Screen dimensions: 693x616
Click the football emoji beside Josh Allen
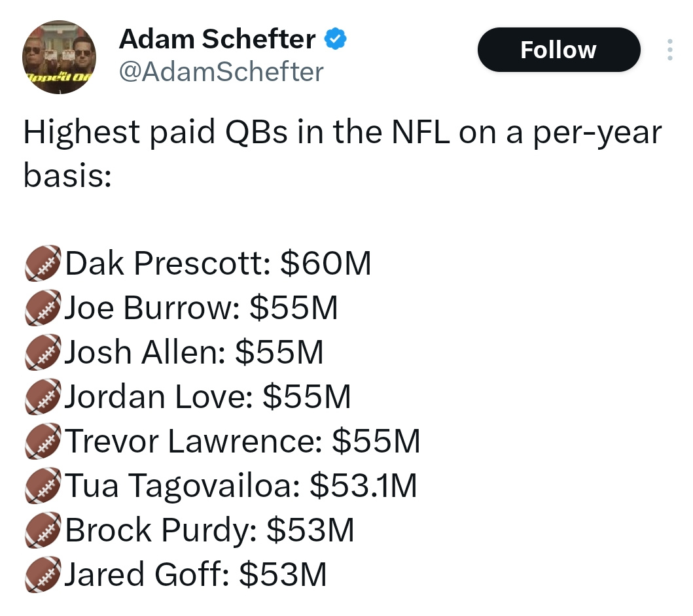point(43,352)
